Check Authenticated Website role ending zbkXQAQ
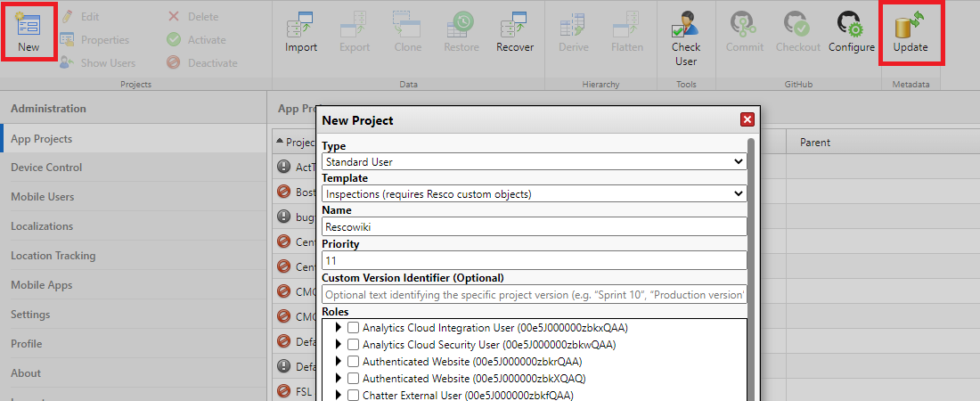The height and width of the screenshot is (401, 980). [x=353, y=378]
